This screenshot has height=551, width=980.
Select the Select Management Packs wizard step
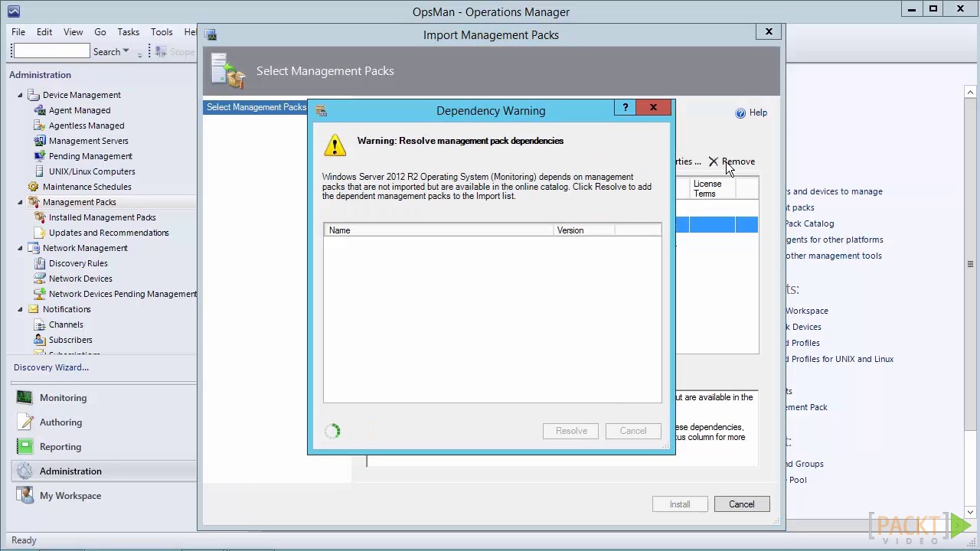pyautogui.click(x=256, y=107)
